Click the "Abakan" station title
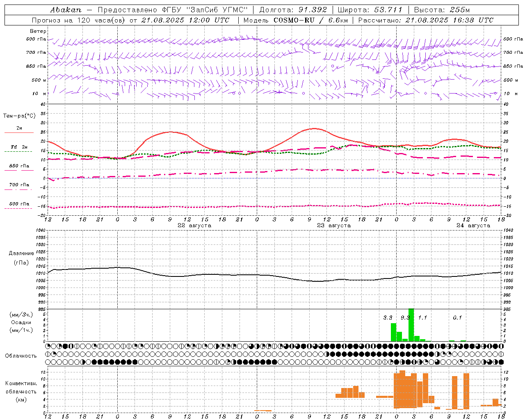Viewport: 525px width, 420px height. coord(66,10)
